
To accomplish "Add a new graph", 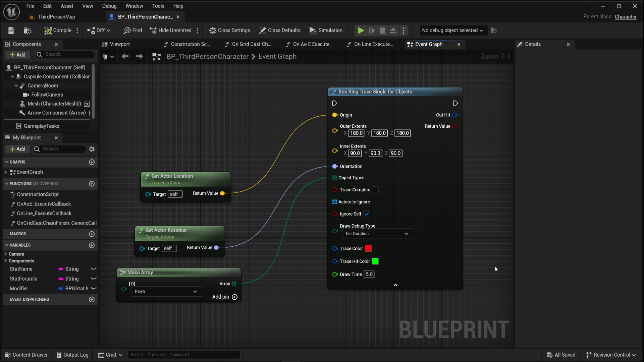I will pos(92,162).
